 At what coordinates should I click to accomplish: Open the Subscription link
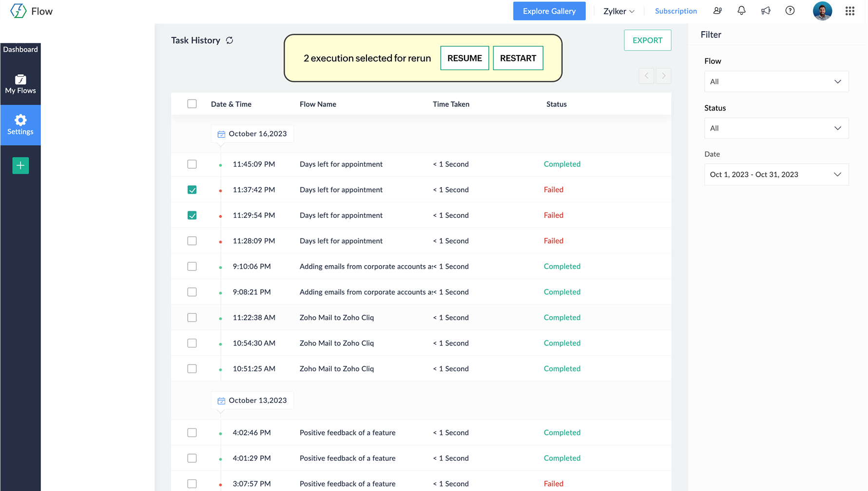(675, 11)
